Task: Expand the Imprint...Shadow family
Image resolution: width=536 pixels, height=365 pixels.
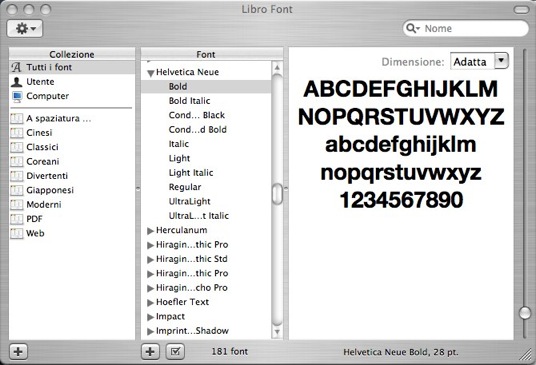Action: pos(150,331)
